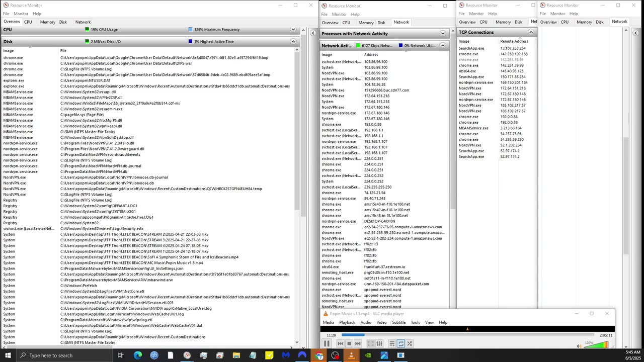This screenshot has height=362, width=644.
Task: Mute VLC audio via speaker icon
Action: tap(580, 346)
